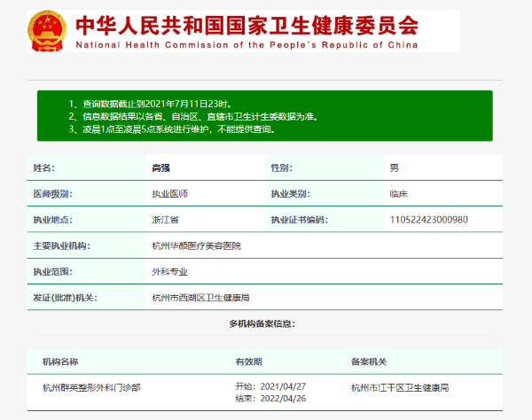The height and width of the screenshot is (420, 532).
Task: Click the start date 2021/04/27
Action: click(x=283, y=386)
